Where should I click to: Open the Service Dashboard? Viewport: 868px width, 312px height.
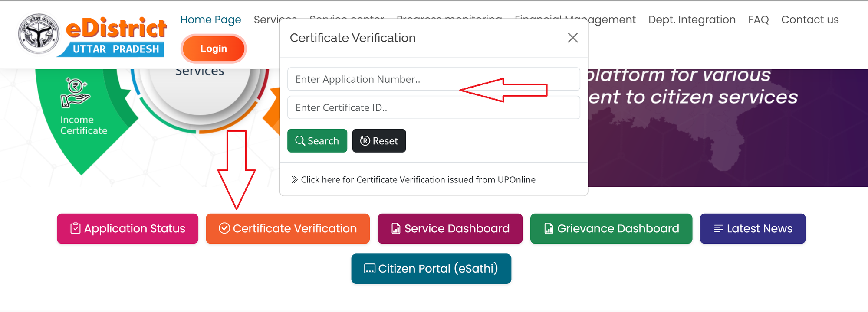(x=450, y=228)
